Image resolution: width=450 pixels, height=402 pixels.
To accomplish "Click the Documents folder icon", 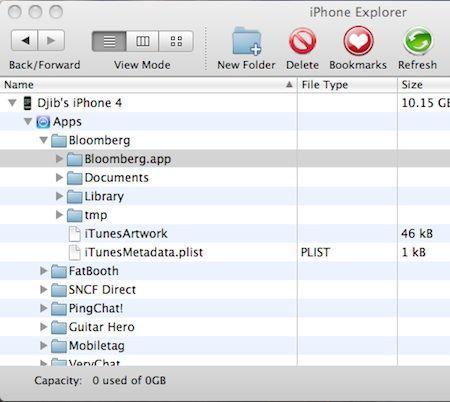I will pos(74,178).
